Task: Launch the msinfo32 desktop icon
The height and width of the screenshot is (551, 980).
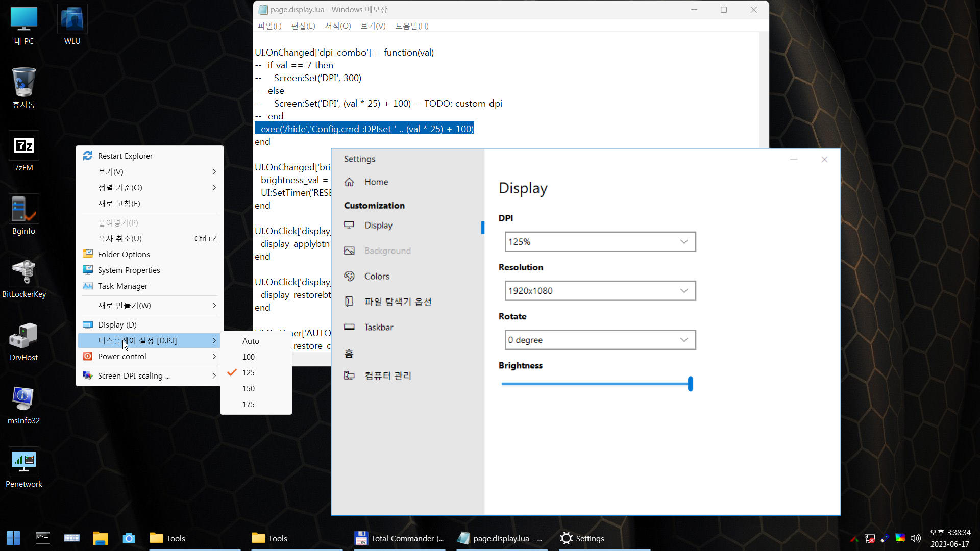Action: [23, 405]
